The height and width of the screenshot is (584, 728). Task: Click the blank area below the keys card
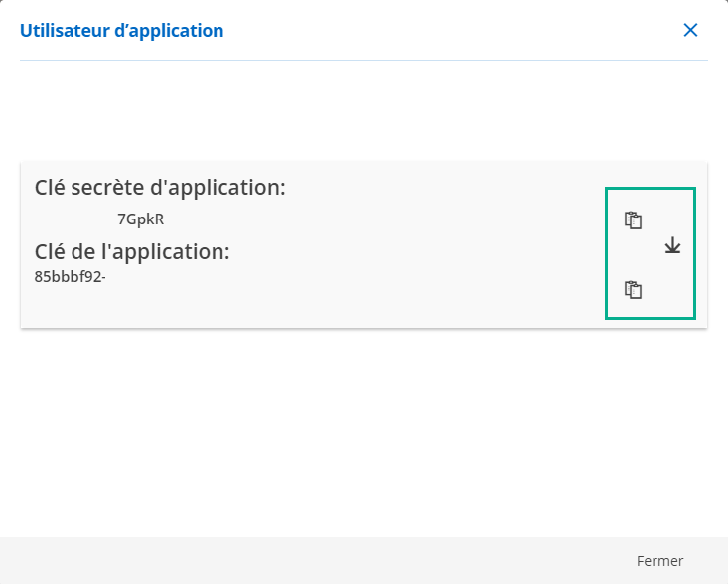point(364,427)
